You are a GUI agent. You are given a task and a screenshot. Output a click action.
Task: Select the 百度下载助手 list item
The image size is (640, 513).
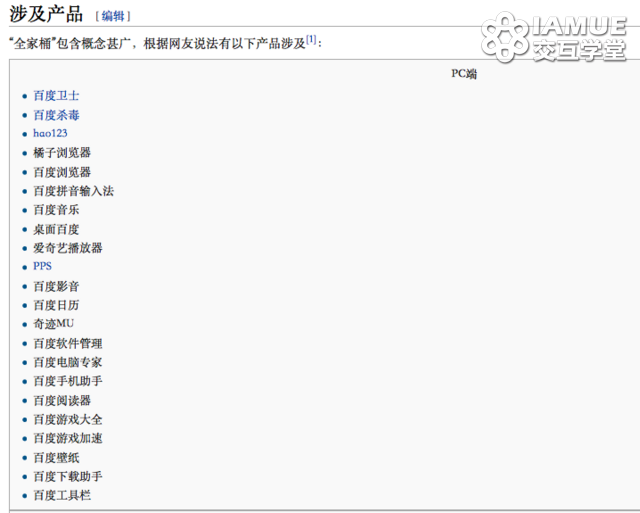(68, 477)
